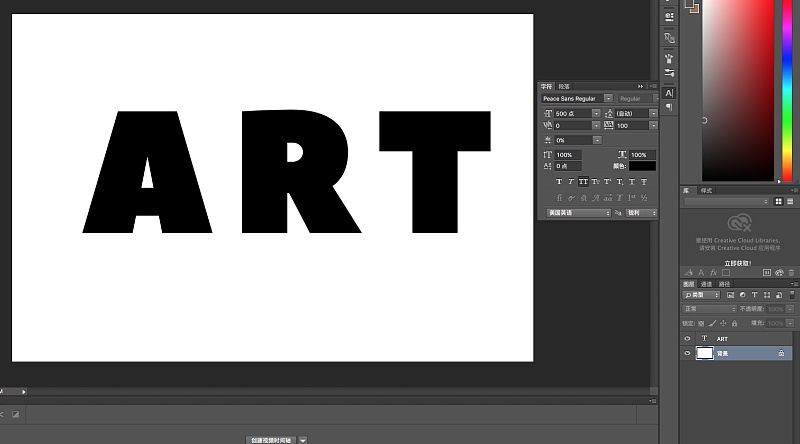Open the tracking dropdown showing 100
800x444 pixels.
(653, 126)
